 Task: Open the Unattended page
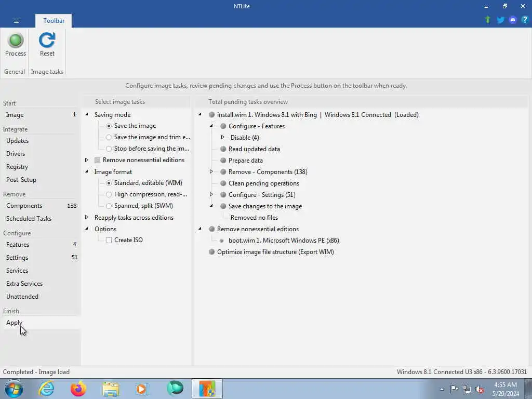click(x=41, y=296)
